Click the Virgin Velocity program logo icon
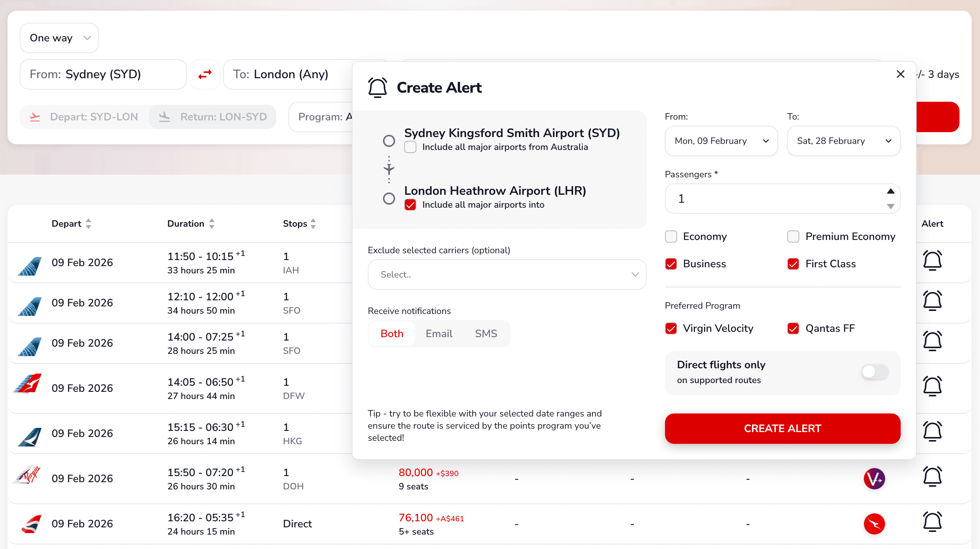 tap(874, 478)
